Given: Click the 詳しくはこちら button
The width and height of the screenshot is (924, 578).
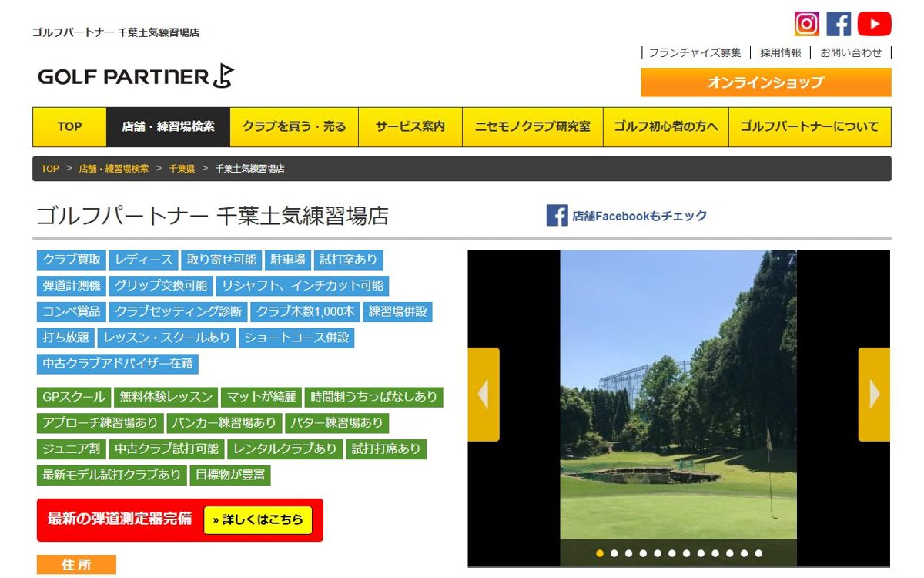Looking at the screenshot, I should 258,520.
